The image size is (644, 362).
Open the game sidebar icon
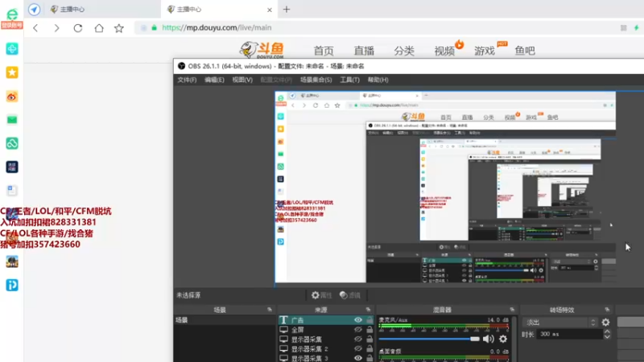tap(12, 262)
